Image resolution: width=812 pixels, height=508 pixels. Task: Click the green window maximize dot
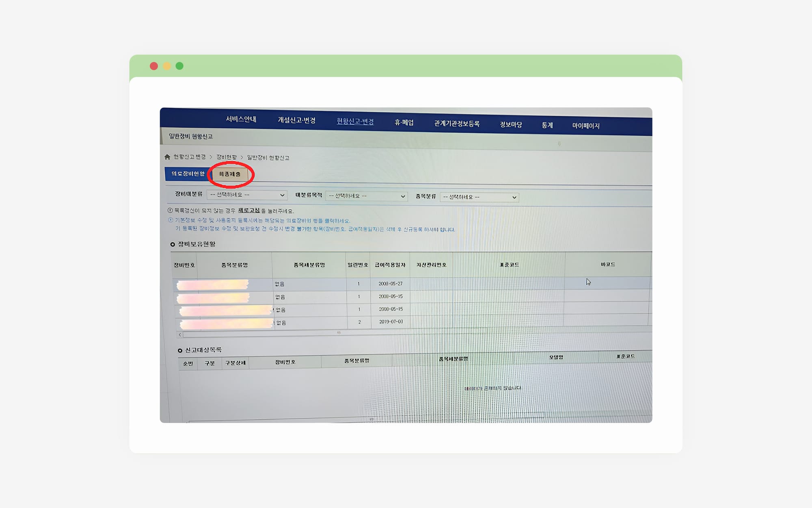(179, 66)
